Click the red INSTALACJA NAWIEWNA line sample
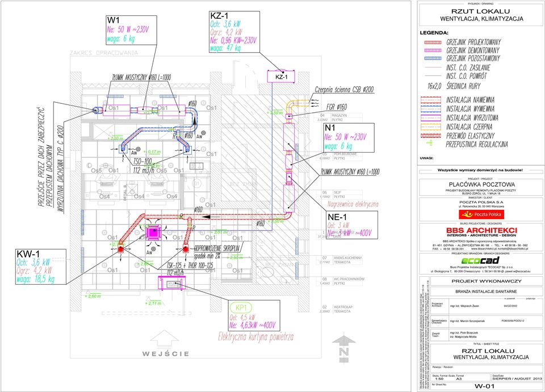Image resolution: width=545 pixels, height=392 pixels. (x=431, y=100)
